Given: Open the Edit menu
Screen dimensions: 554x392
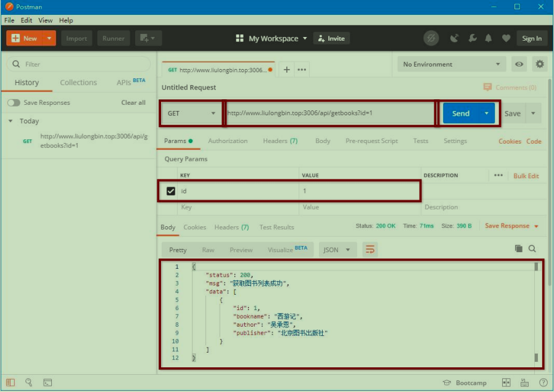Looking at the screenshot, I should (26, 20).
